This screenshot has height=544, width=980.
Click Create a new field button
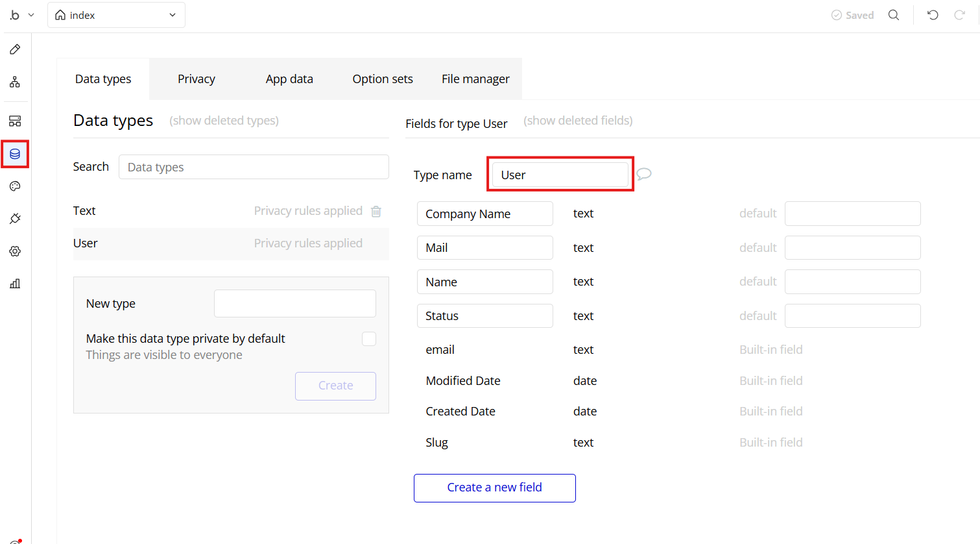[494, 488]
